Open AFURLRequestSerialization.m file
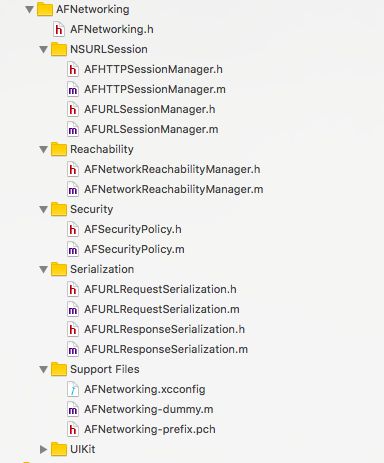Image resolution: width=384 pixels, height=463 pixels. [x=162, y=309]
